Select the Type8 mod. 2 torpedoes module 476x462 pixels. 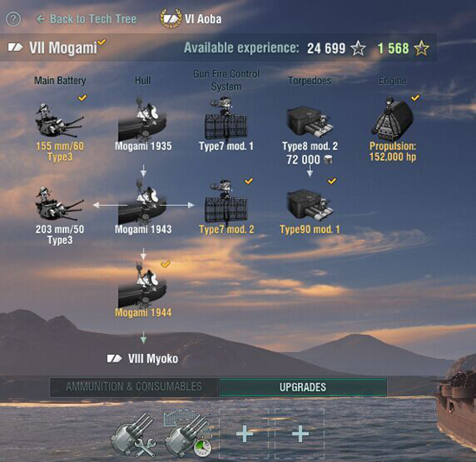click(x=310, y=135)
